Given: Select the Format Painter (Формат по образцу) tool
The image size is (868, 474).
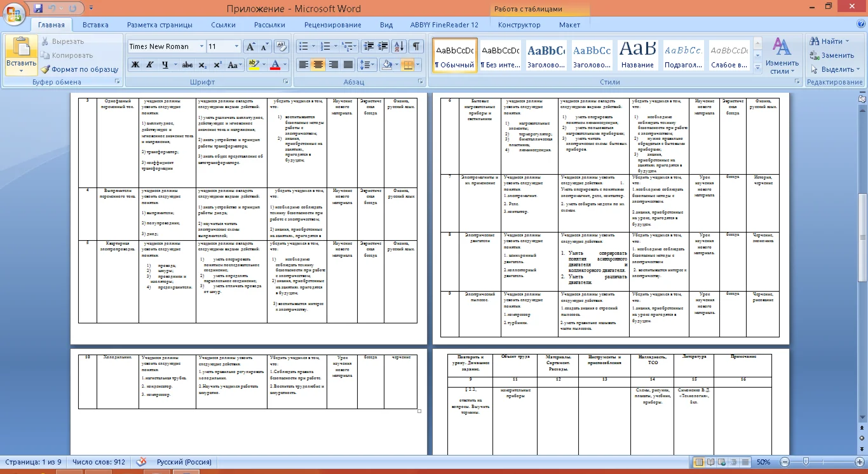Looking at the screenshot, I should coord(79,69).
